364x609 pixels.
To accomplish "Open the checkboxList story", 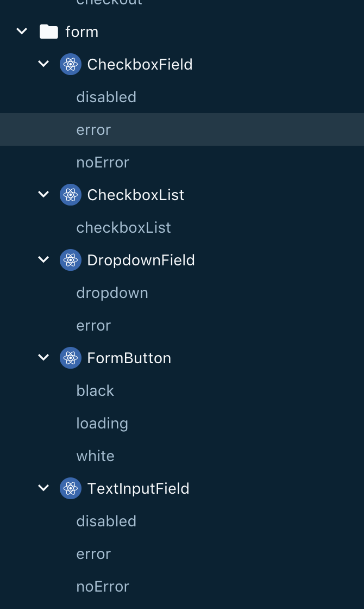I will pyautogui.click(x=123, y=227).
